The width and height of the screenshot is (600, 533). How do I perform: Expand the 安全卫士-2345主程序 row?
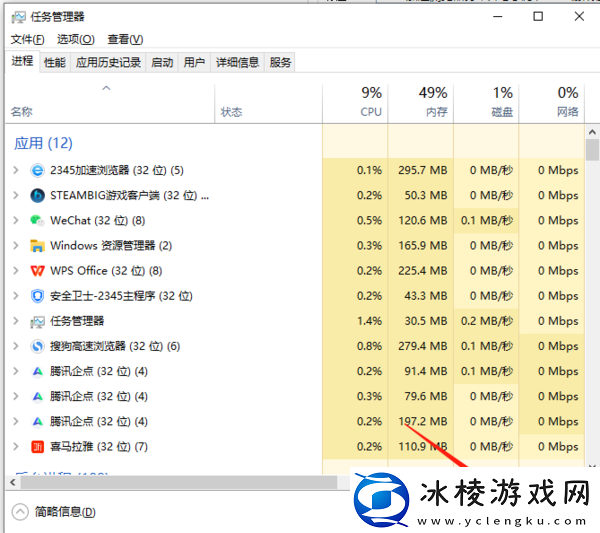[16, 296]
